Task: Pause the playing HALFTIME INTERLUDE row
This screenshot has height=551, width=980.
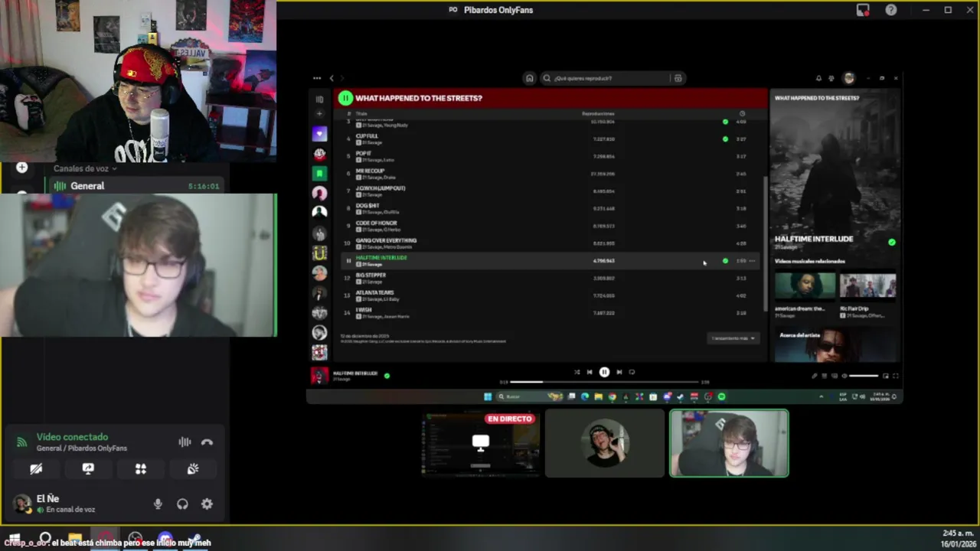Action: click(x=348, y=261)
